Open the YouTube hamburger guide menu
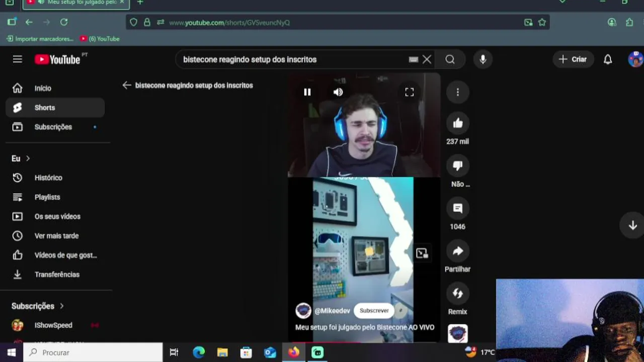 (x=18, y=59)
